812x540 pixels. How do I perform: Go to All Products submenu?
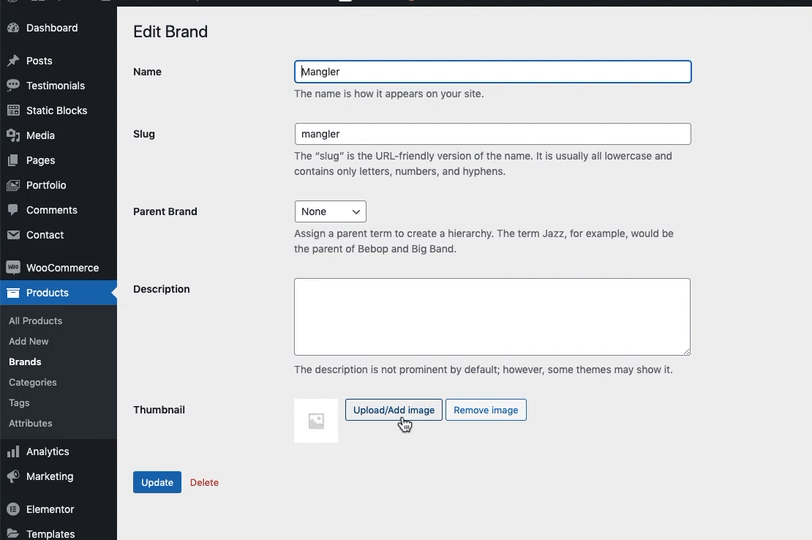click(x=36, y=321)
